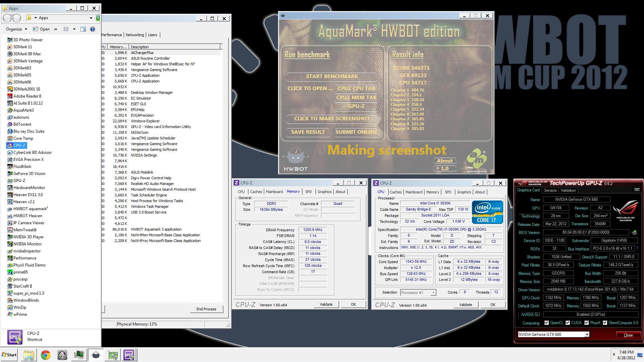Select the FluidMark shortcut icon
The image size is (644, 362).
10,167
